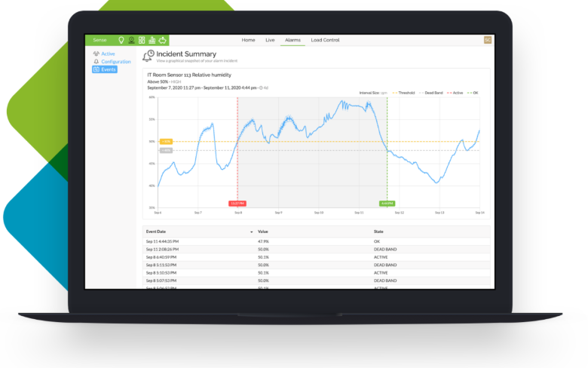Screen dimensions: 588x368
Task: Click the Value column header
Action: coord(263,232)
